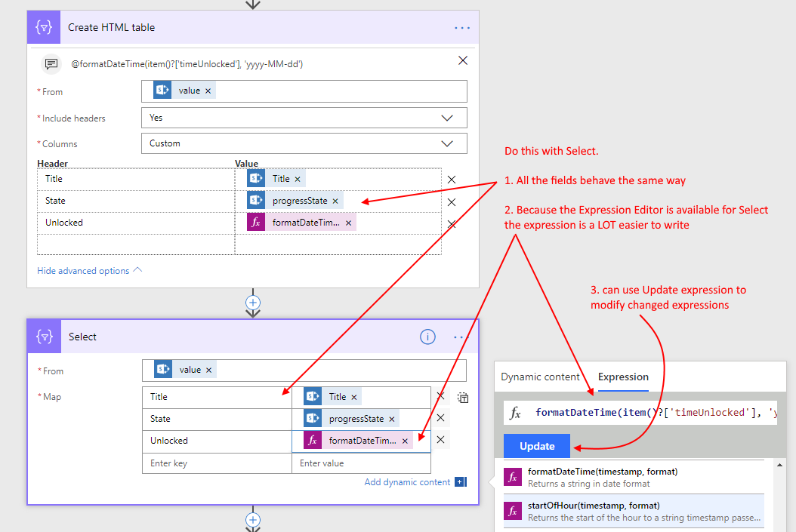Click the Create HTML table action icon
The height and width of the screenshot is (532, 796).
pos(45,28)
